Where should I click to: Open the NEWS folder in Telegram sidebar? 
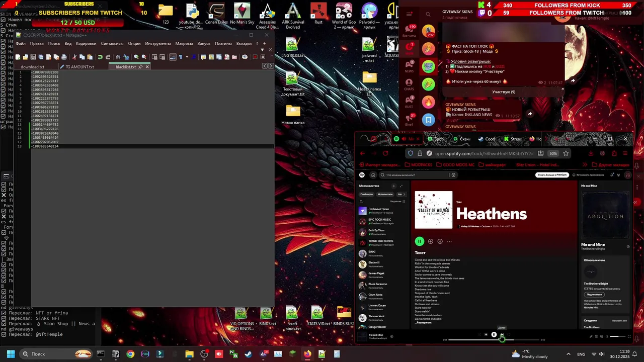(x=409, y=65)
